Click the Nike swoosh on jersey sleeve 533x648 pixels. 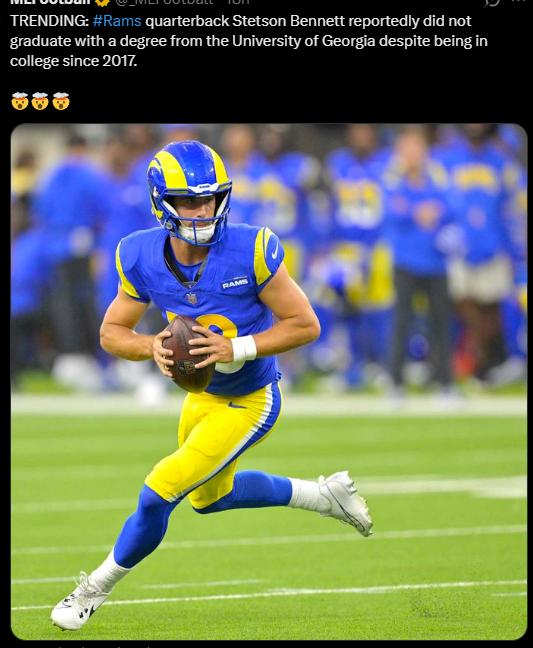click(274, 251)
